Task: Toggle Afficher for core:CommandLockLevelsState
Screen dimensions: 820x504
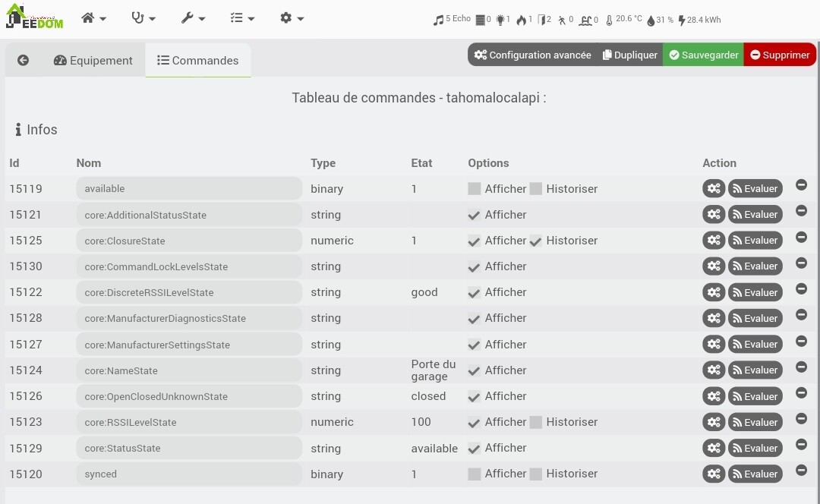Action: point(475,266)
